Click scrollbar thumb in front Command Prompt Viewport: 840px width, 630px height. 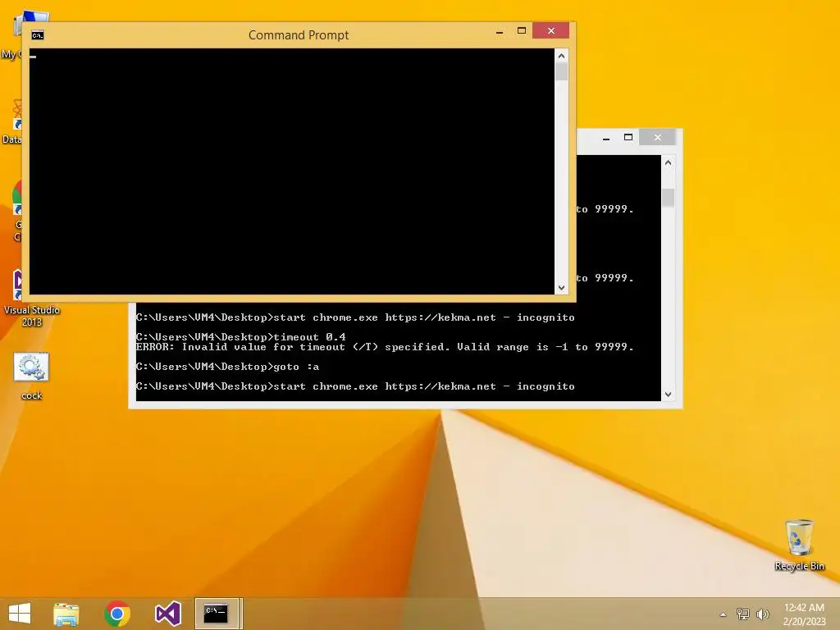pos(561,72)
